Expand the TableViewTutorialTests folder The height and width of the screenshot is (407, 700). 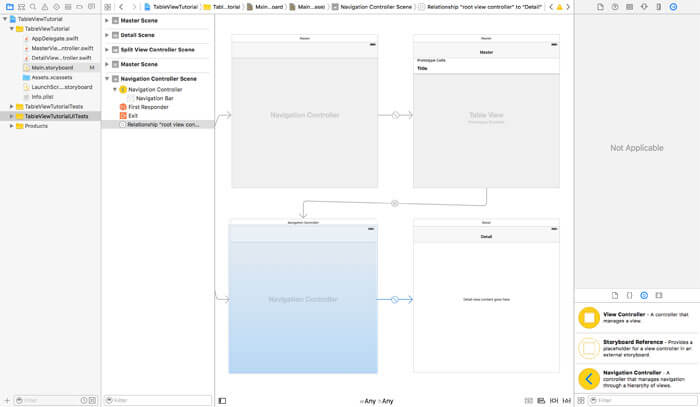pos(12,106)
